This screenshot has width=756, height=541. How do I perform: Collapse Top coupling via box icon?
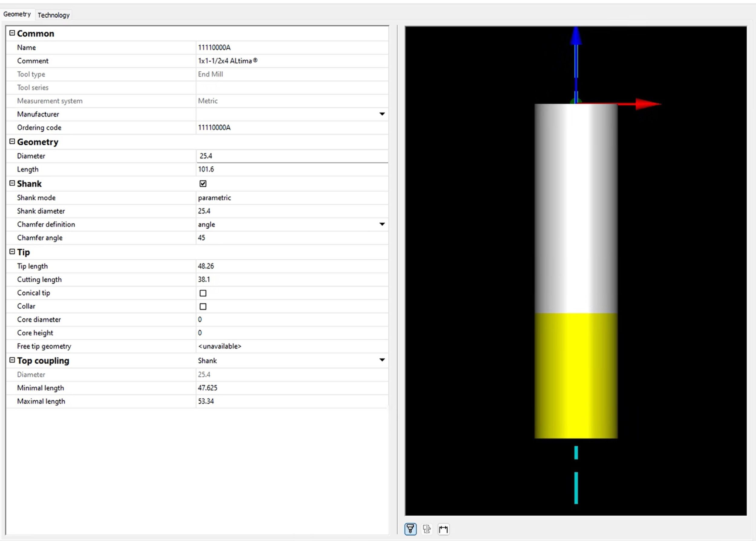(12, 360)
